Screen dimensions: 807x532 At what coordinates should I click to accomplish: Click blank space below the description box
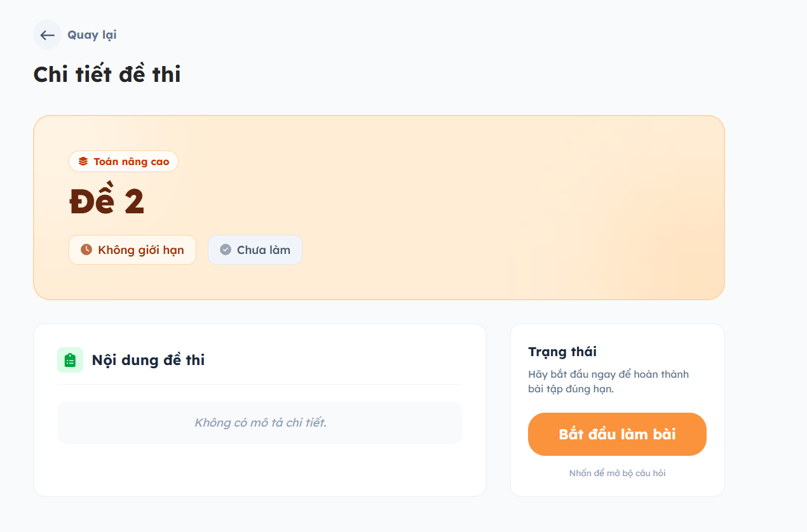tap(260, 470)
